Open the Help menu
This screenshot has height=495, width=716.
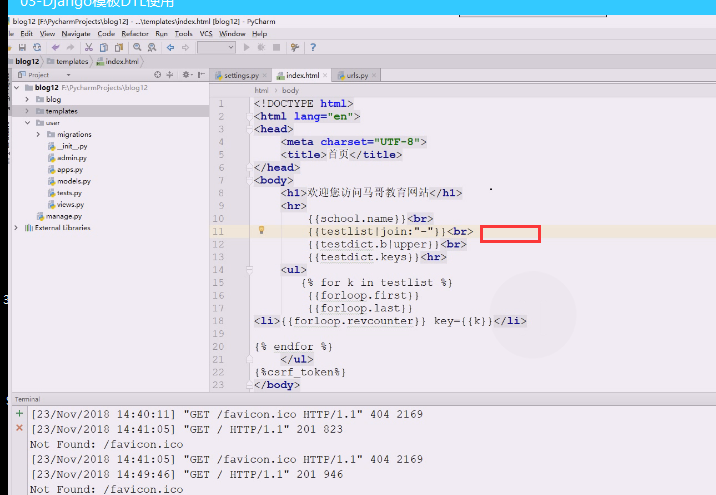click(x=259, y=34)
